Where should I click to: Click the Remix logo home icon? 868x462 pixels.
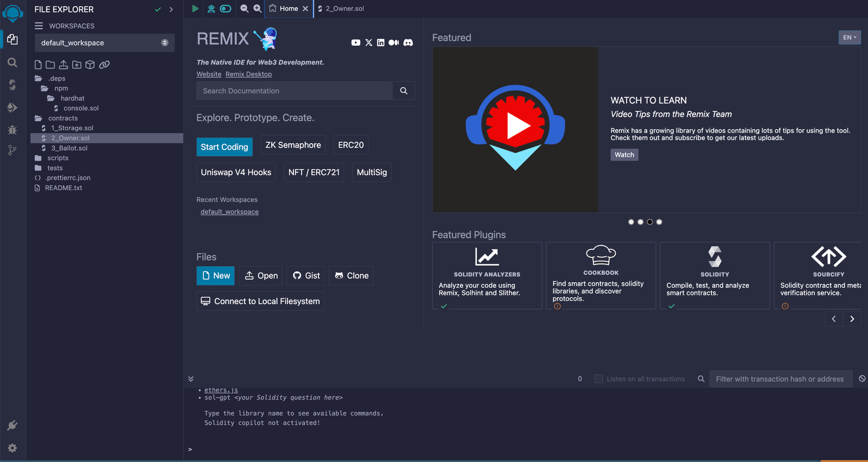tap(12, 13)
